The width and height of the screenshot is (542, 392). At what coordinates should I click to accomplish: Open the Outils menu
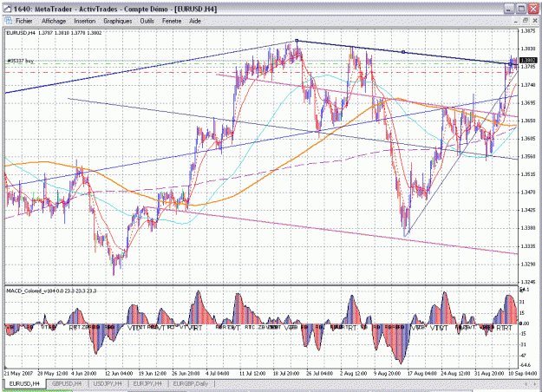click(147, 21)
